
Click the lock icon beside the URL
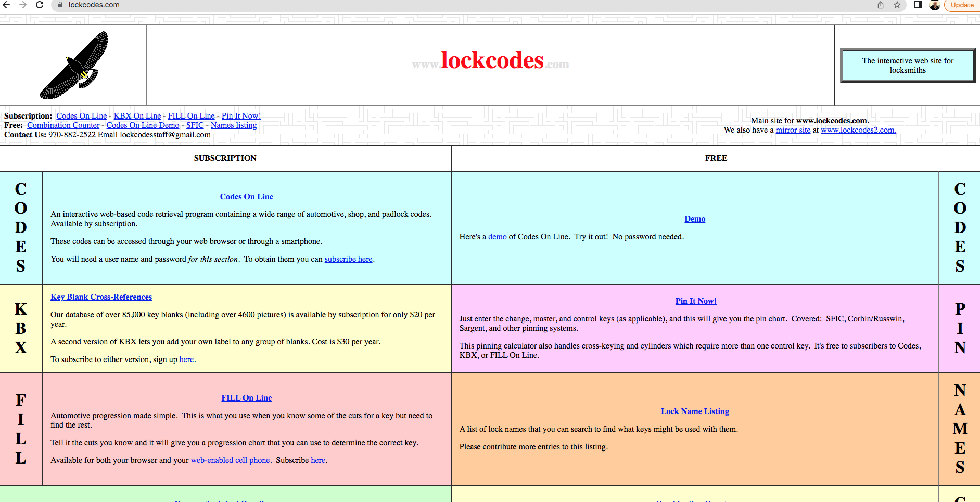[60, 5]
